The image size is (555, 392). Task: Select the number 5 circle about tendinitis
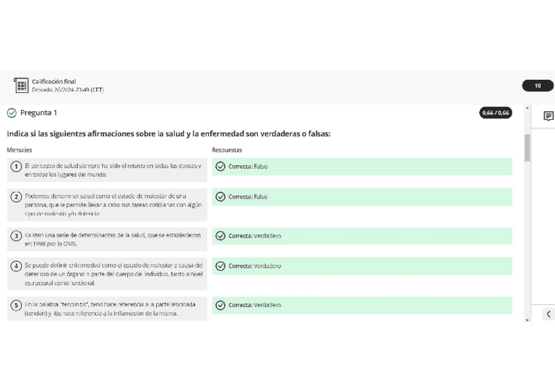click(15, 306)
